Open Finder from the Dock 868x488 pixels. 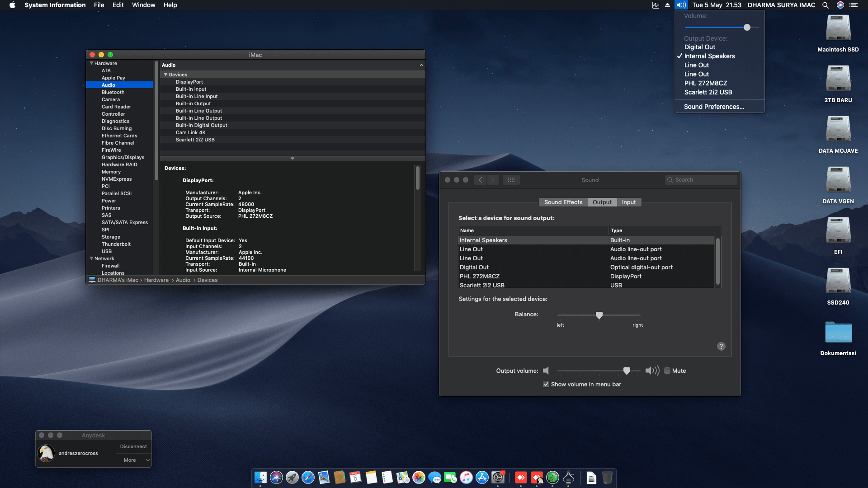(260, 477)
